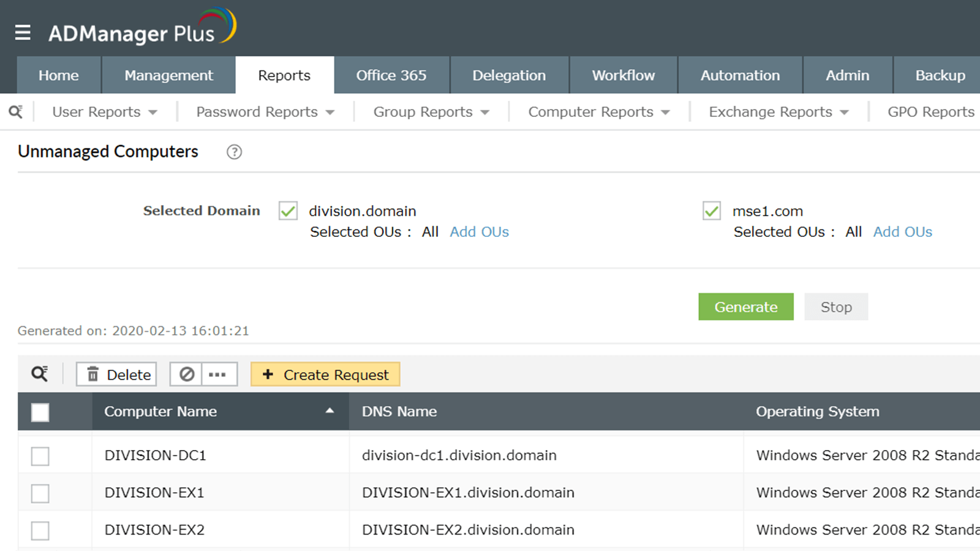Open the hamburger navigation menu

pos(23,32)
